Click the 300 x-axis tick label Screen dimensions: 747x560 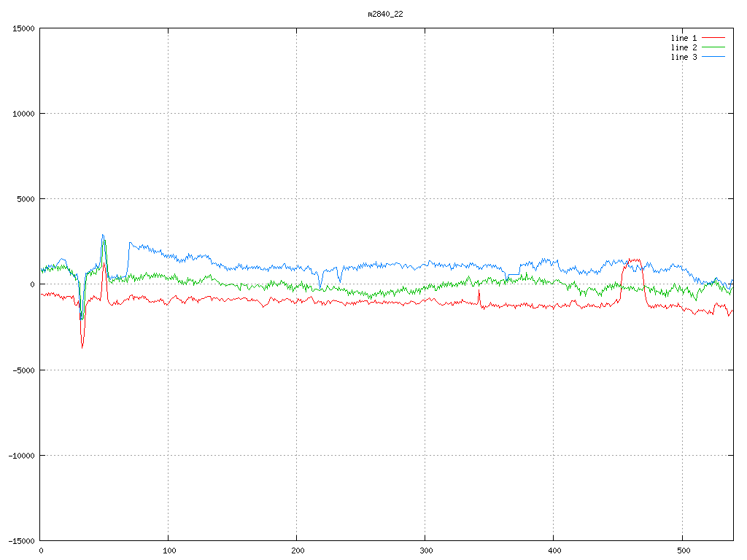click(x=425, y=551)
